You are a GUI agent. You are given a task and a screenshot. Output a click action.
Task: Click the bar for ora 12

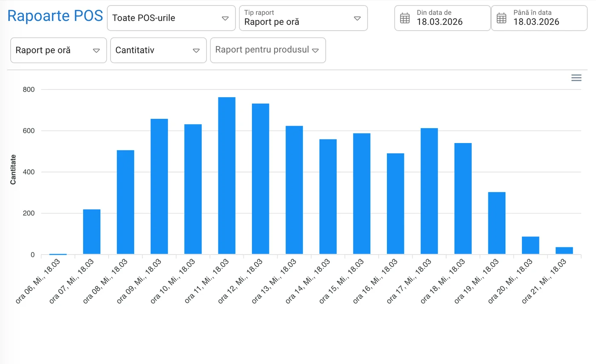pos(260,179)
